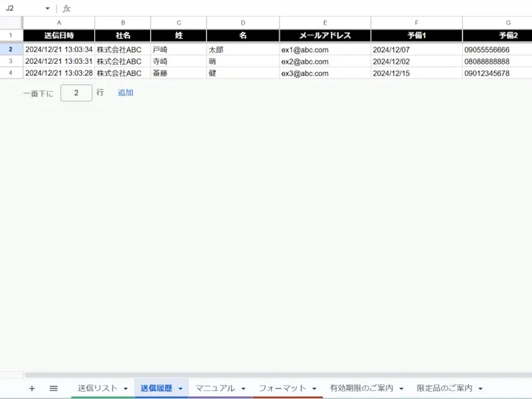Click the fx formula bar icon

click(x=67, y=9)
